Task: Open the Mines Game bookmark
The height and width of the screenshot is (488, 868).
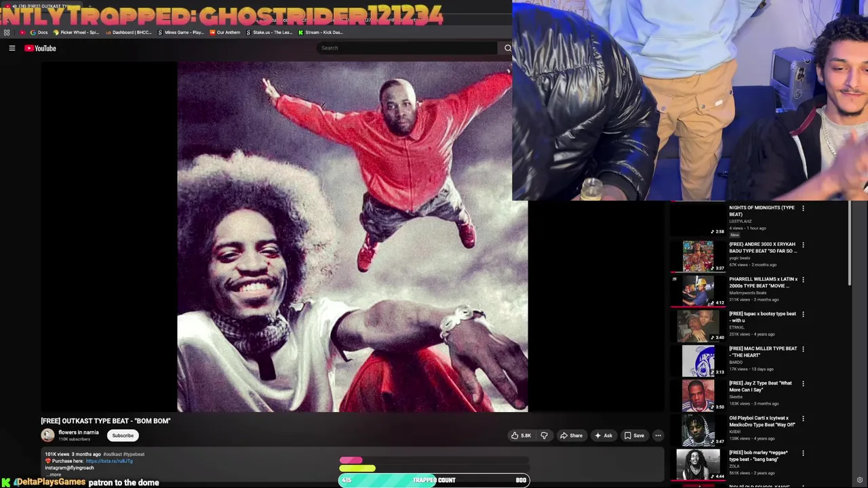Action: [181, 33]
